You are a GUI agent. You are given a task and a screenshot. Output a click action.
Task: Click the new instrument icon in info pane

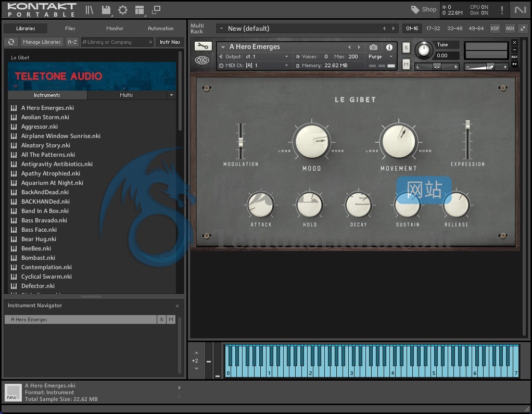13,393
